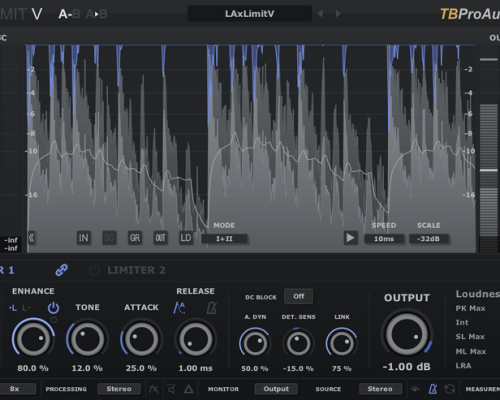
Task: Toggle the DC Block Off button
Action: [299, 296]
